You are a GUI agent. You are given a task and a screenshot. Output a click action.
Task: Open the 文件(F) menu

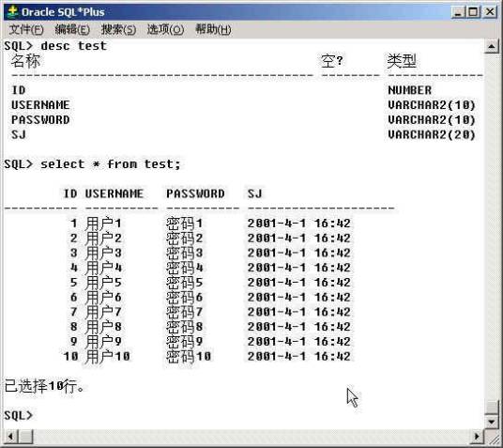(25, 29)
